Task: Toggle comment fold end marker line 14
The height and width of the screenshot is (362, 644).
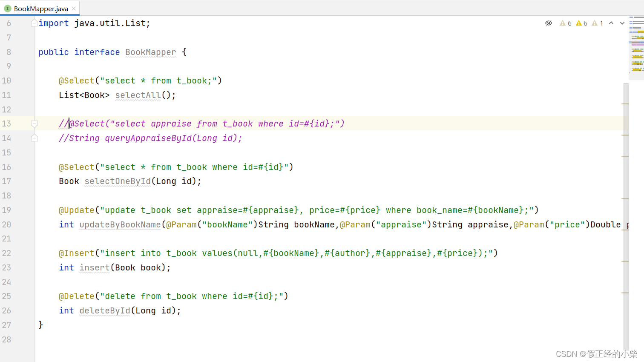Action: coord(34,138)
